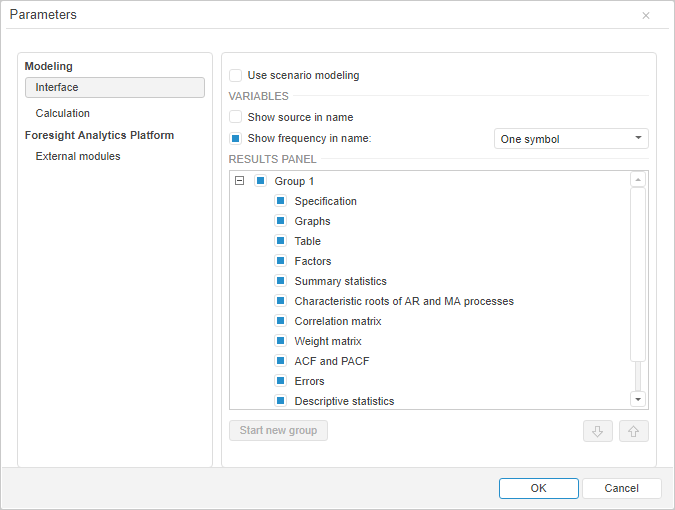The height and width of the screenshot is (510, 675).
Task: Untick the Graphs result checkbox
Action: pyautogui.click(x=281, y=221)
